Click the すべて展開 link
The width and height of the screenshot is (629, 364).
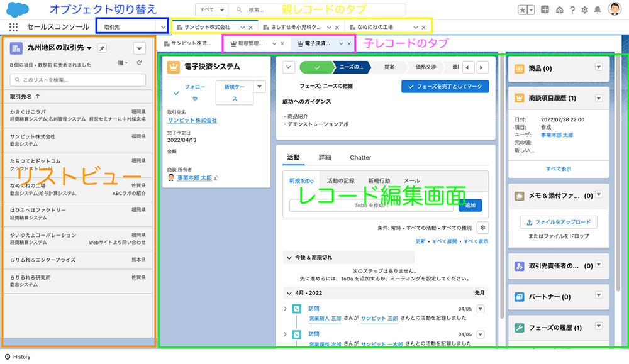coord(445,241)
